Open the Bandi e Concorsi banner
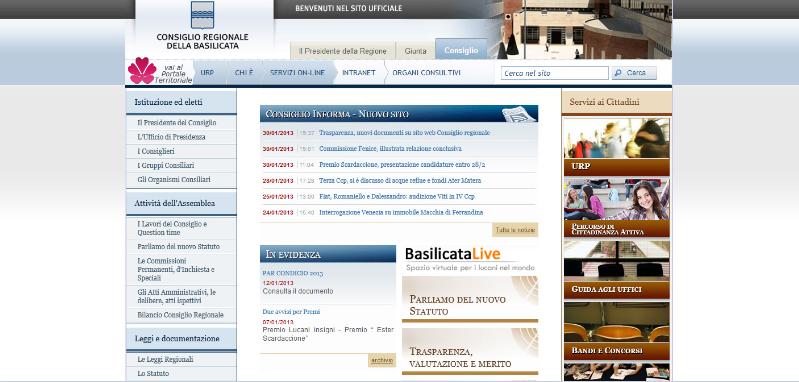 pos(617,331)
